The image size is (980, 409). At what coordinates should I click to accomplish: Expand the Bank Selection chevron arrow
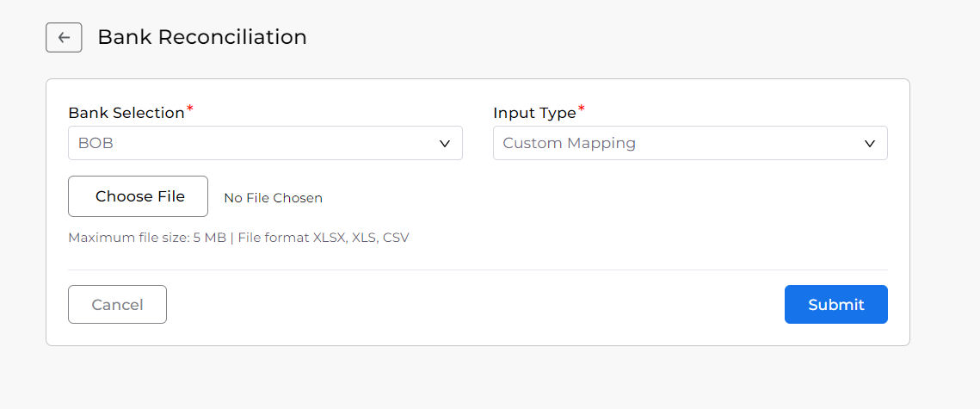pos(445,143)
